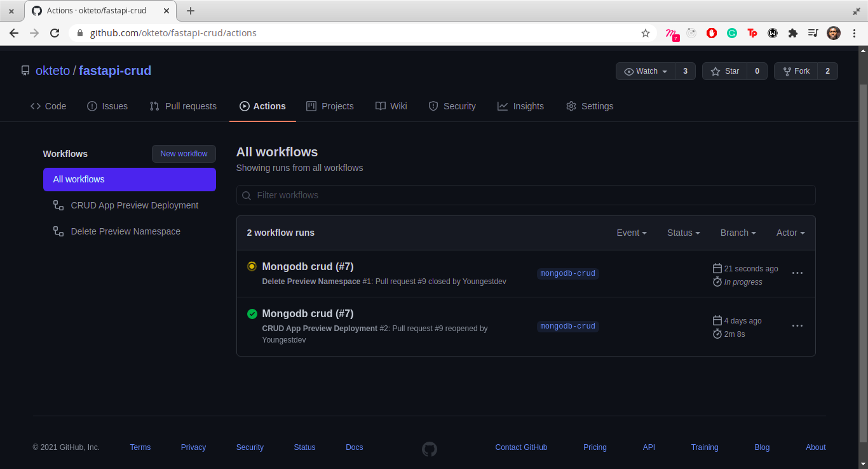Open the fastapi-crud repository link
868x469 pixels.
[115, 71]
